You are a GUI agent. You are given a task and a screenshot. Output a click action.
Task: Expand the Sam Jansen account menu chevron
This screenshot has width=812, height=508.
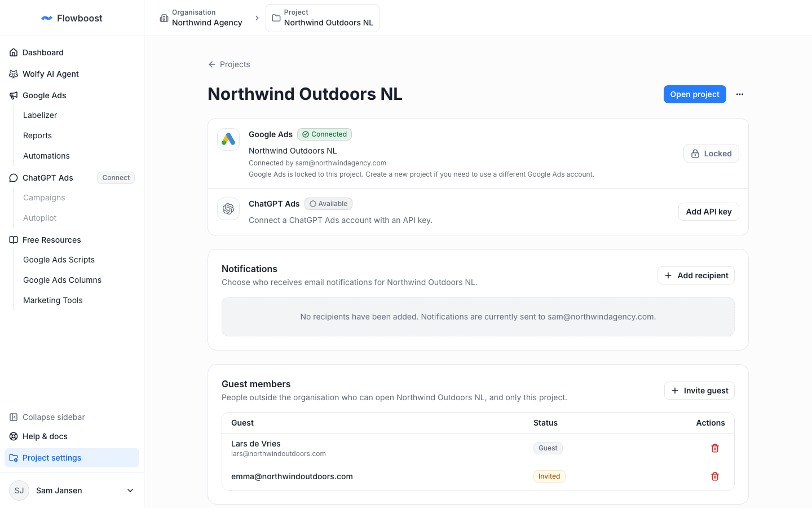point(130,491)
